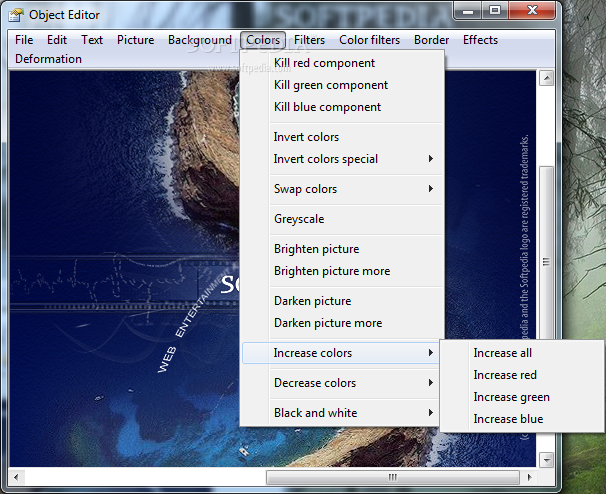
Task: Choose Increase red
Action: pos(522,375)
